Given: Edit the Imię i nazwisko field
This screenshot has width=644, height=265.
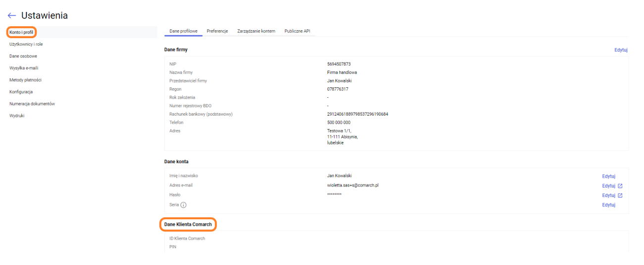Looking at the screenshot, I should pyautogui.click(x=608, y=176).
